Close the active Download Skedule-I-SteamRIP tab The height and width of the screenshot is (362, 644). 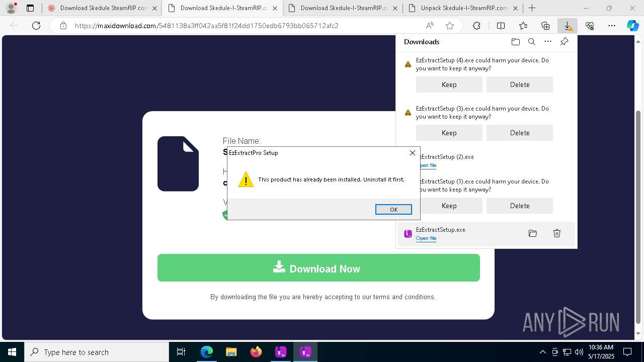tap(275, 8)
